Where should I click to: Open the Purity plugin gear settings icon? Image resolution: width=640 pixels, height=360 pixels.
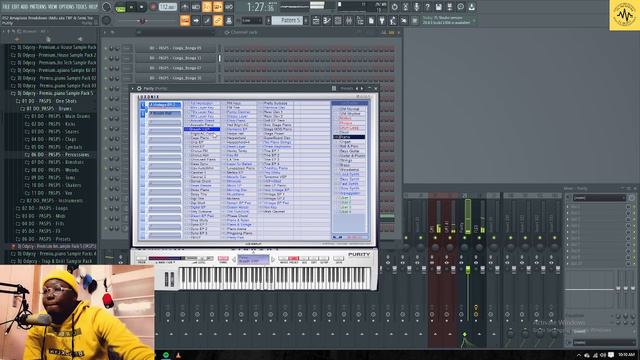click(x=139, y=89)
